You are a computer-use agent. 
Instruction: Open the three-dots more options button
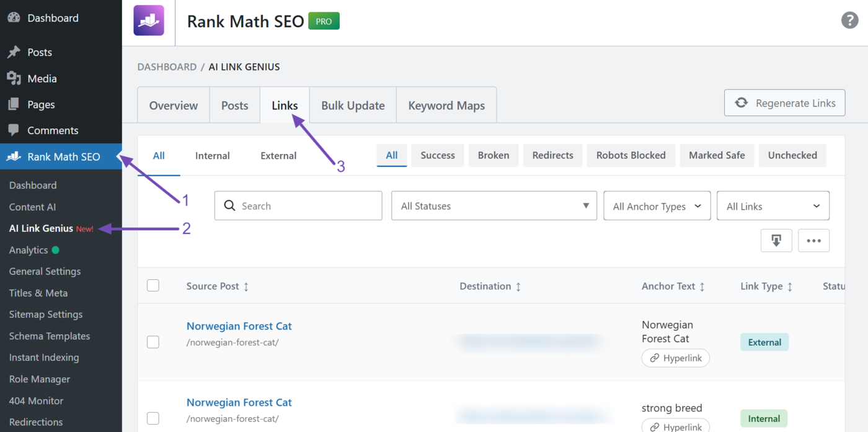[x=813, y=241]
